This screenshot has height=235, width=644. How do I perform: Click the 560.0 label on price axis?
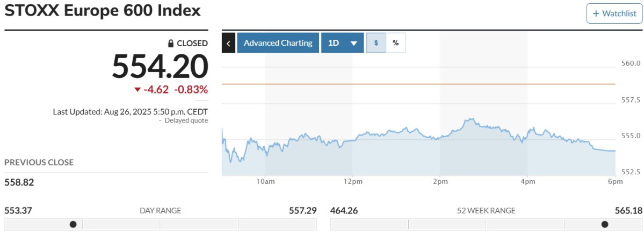tap(628, 64)
